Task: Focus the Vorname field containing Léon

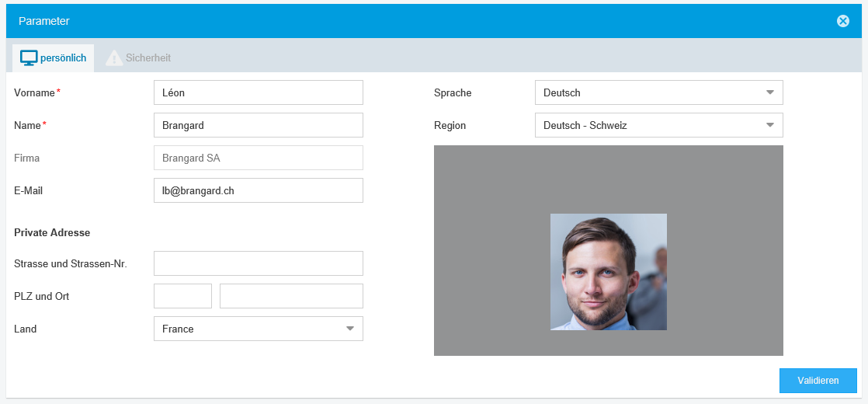Action: pyautogui.click(x=258, y=92)
